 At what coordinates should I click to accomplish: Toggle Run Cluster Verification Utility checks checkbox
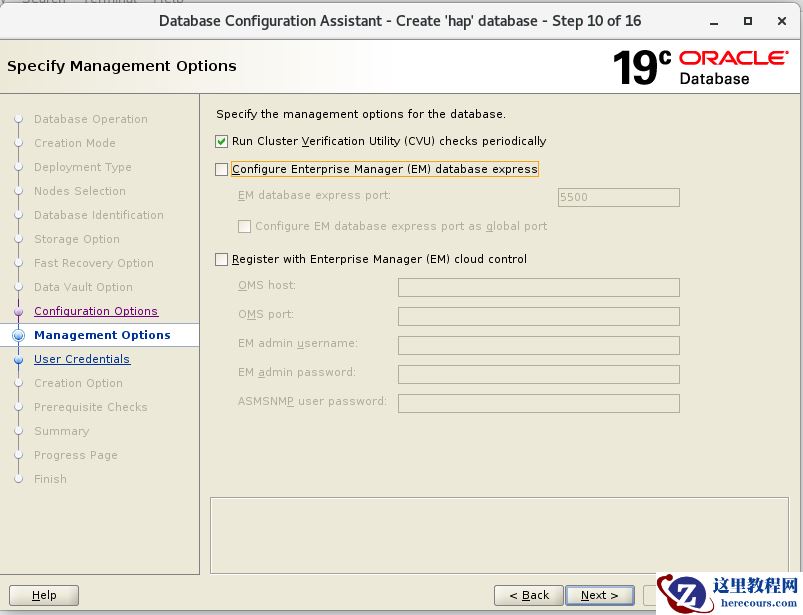(221, 141)
